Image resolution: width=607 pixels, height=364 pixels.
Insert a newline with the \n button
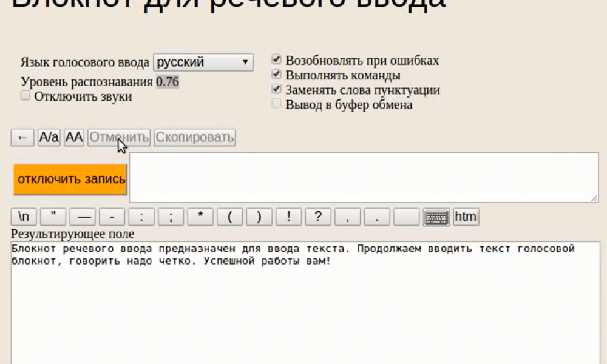coord(24,217)
